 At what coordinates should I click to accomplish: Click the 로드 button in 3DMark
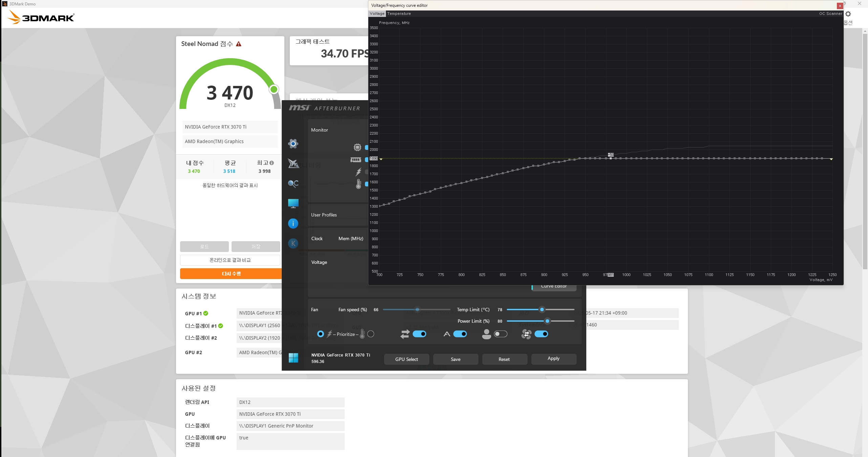(204, 247)
